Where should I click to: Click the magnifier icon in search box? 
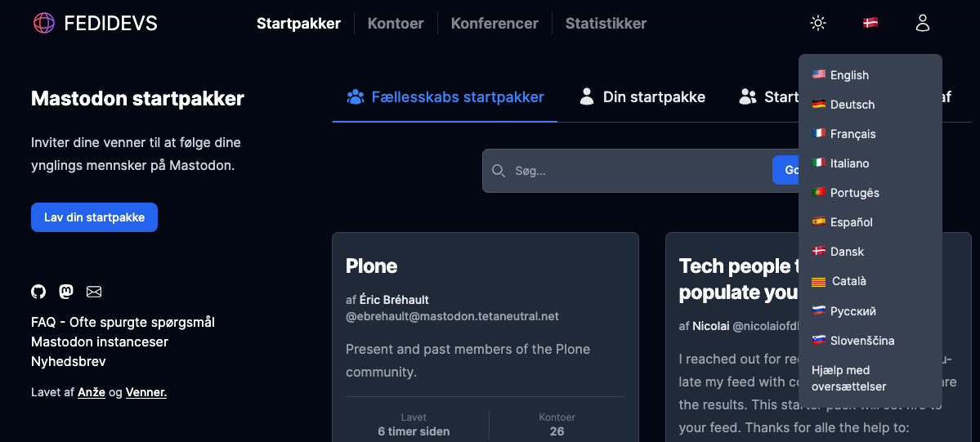point(499,171)
